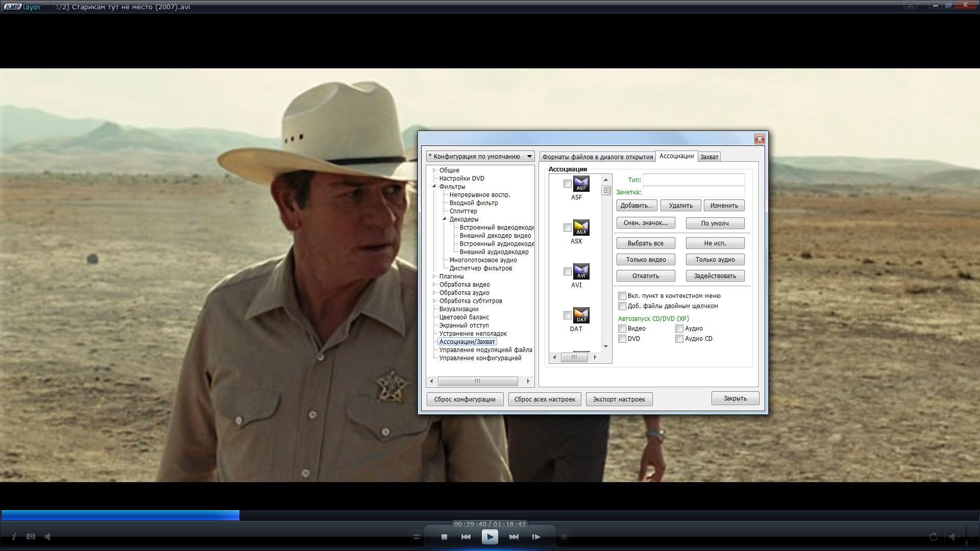Click 'Экспорт настроек' button
This screenshot has width=980, height=551.
619,399
